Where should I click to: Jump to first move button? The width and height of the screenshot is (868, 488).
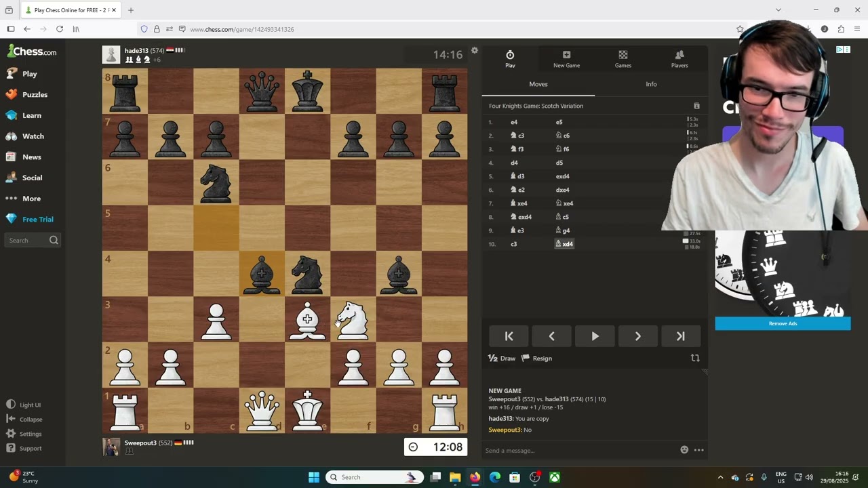509,336
